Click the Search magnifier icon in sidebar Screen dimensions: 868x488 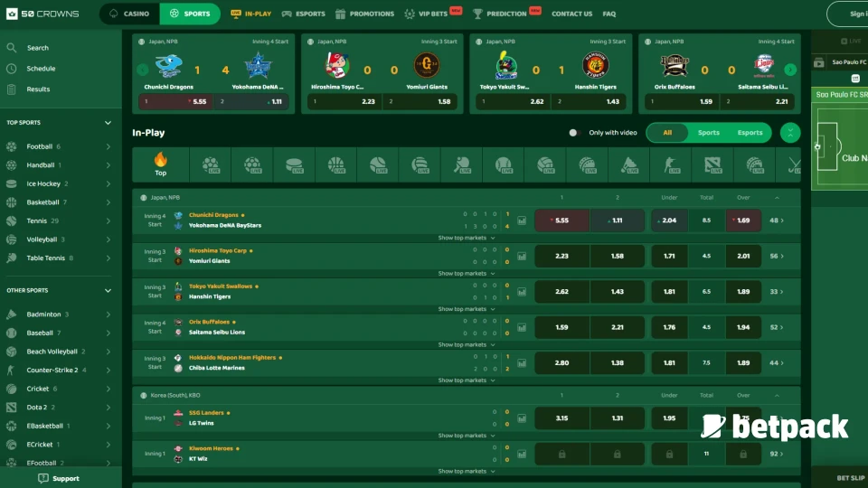11,48
